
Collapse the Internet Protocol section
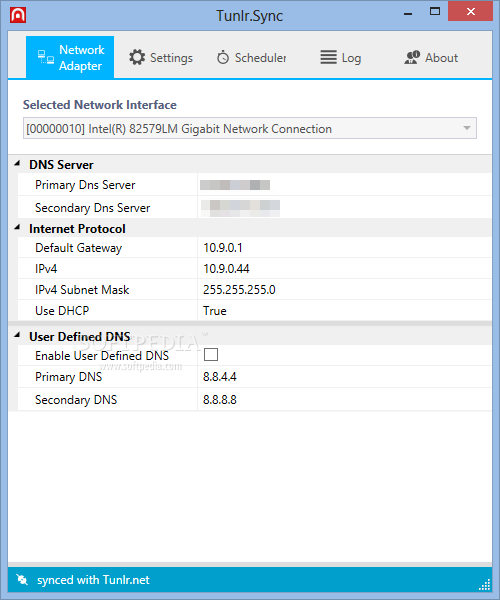click(17, 228)
